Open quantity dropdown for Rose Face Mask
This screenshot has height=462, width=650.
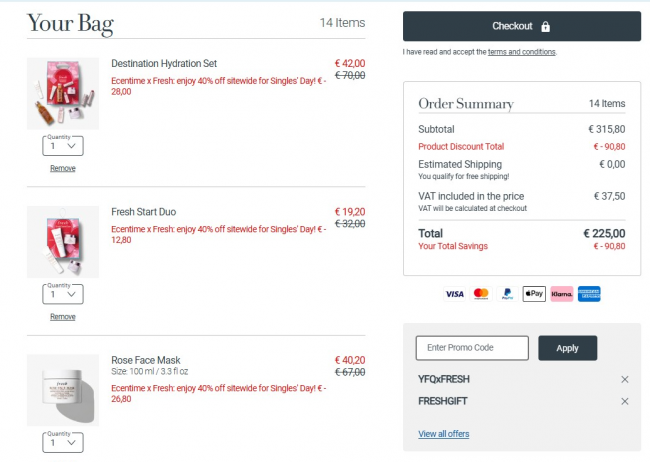click(63, 442)
